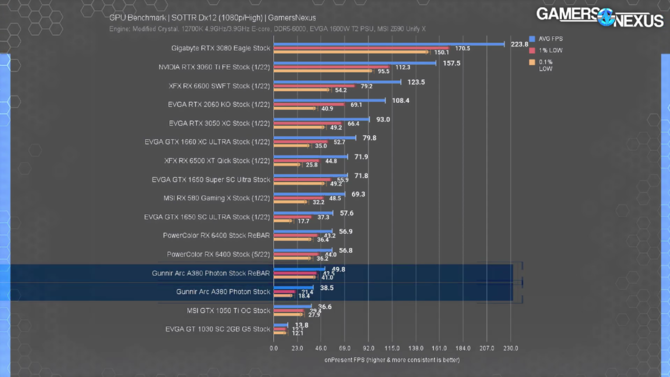Click the 49.8 average FPS value
Screen dimensions: 670x377
(338, 269)
